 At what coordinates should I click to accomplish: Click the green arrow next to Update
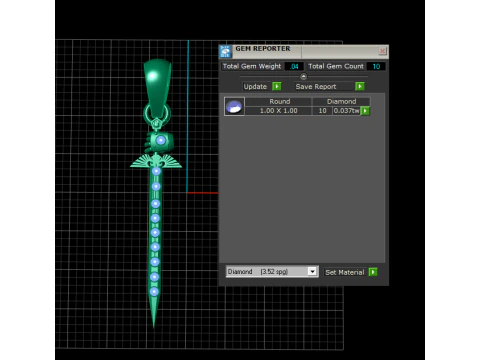[x=277, y=87]
